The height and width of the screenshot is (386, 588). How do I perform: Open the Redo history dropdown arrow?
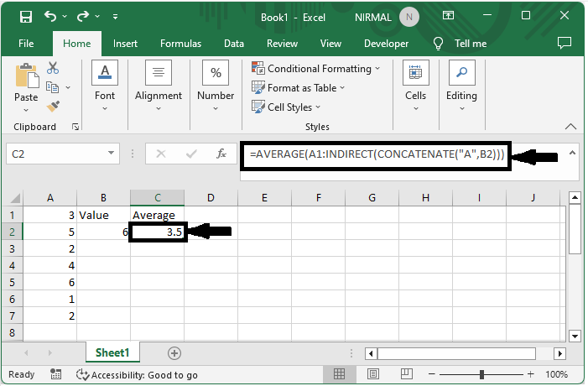pyautogui.click(x=97, y=17)
